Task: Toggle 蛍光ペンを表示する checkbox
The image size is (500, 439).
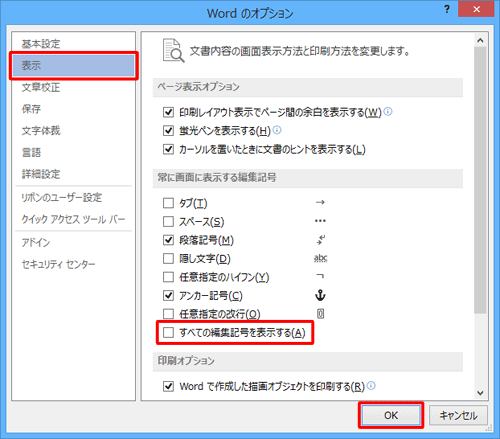Action: coord(168,130)
